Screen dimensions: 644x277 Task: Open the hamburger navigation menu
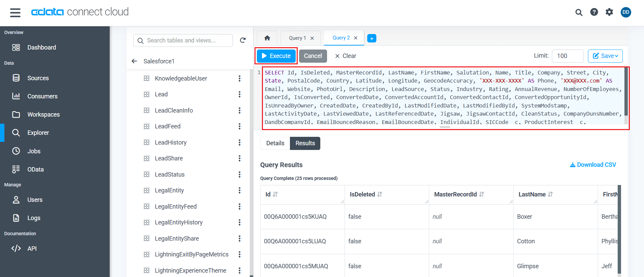(15, 13)
